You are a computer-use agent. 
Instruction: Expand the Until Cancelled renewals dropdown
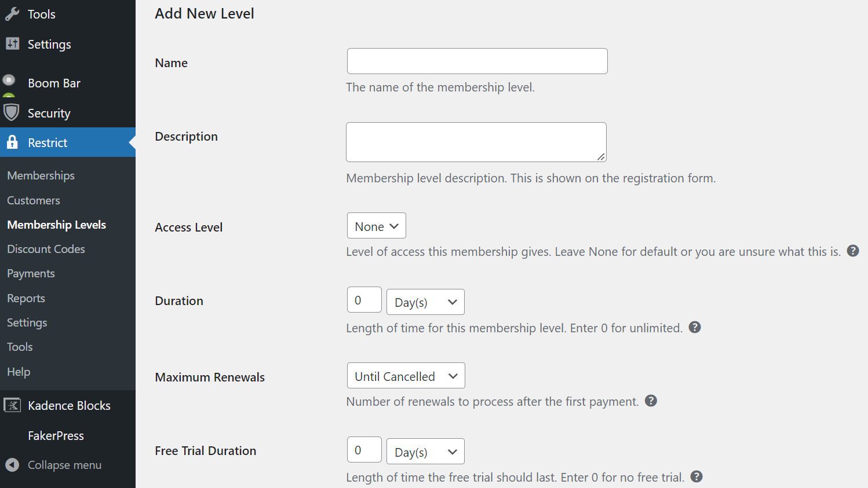[405, 375]
